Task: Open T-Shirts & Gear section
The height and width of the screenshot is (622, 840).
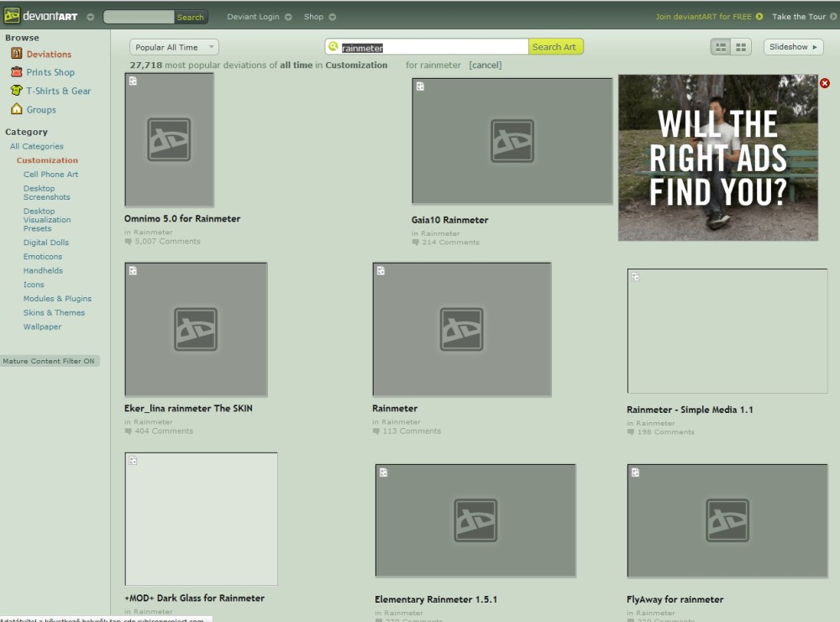Action: point(59,91)
